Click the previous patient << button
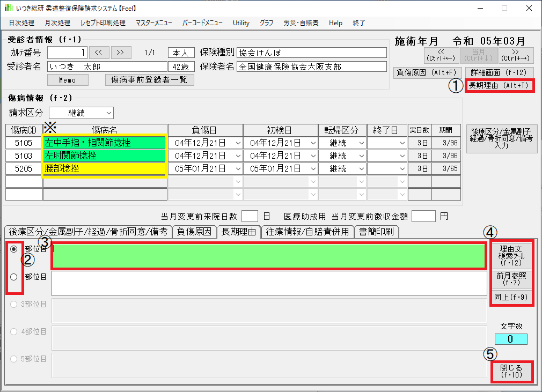 [x=99, y=53]
